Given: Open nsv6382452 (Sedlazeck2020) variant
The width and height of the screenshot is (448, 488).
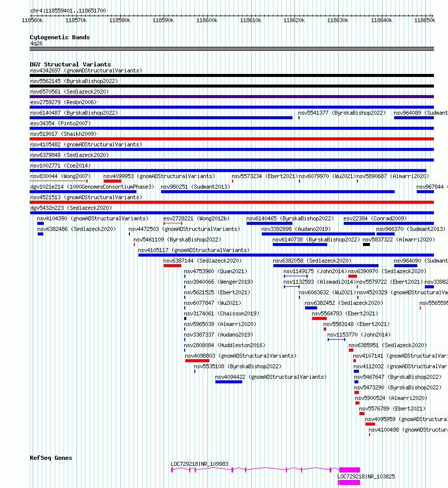Looking at the screenshot, I should [x=344, y=303].
